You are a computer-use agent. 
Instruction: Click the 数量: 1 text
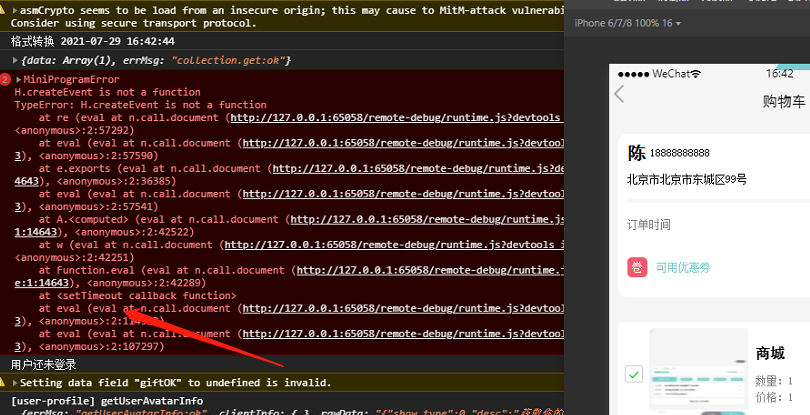click(x=774, y=381)
